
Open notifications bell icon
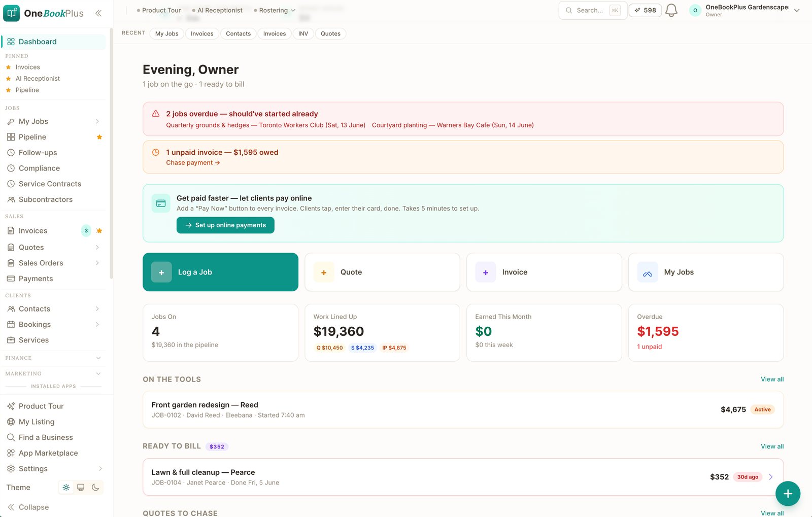coord(671,10)
